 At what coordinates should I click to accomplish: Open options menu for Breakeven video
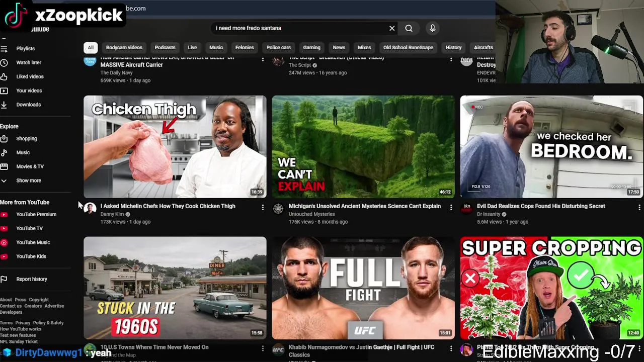pos(451,59)
